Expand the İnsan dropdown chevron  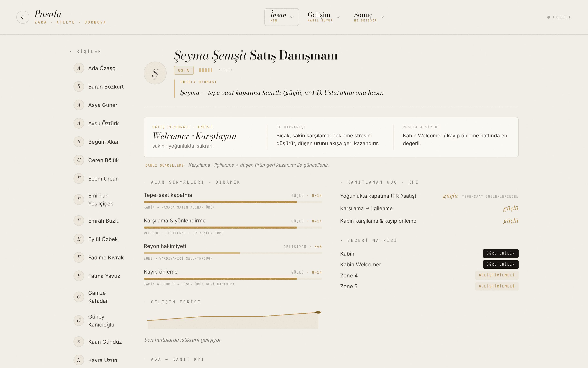coord(292,17)
